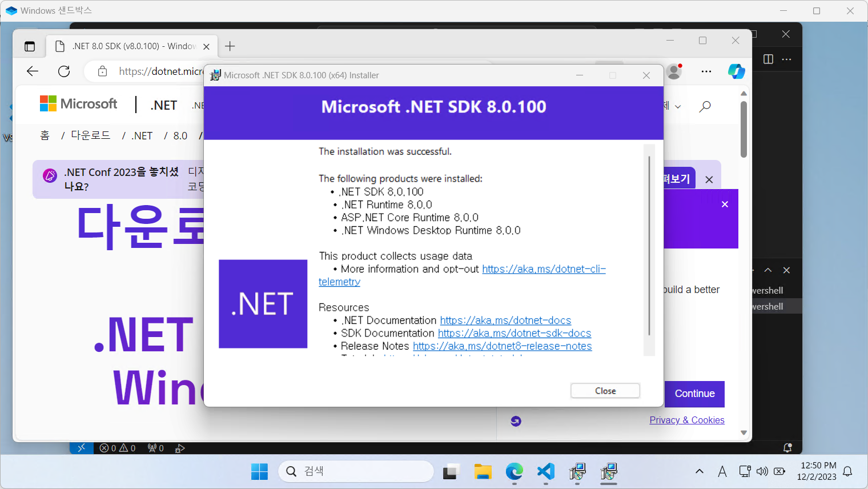This screenshot has width=868, height=489.
Task: Open SDK Documentation dotnet-sdk-docs link
Action: click(x=515, y=333)
